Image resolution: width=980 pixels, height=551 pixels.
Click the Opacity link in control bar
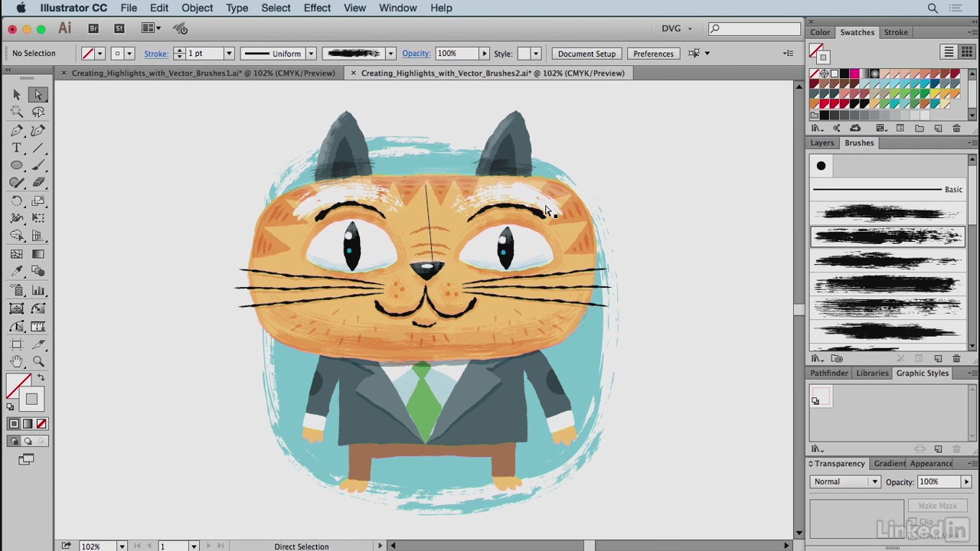pyautogui.click(x=416, y=54)
